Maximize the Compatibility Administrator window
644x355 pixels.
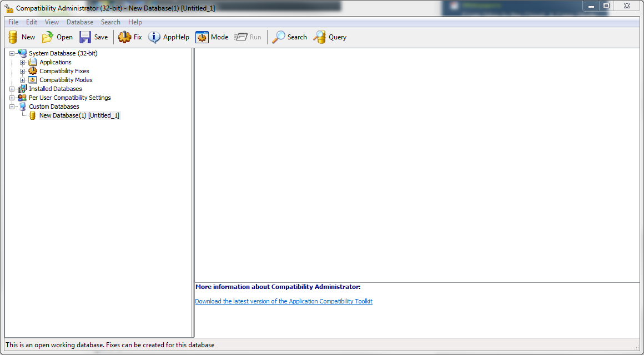coord(606,6)
